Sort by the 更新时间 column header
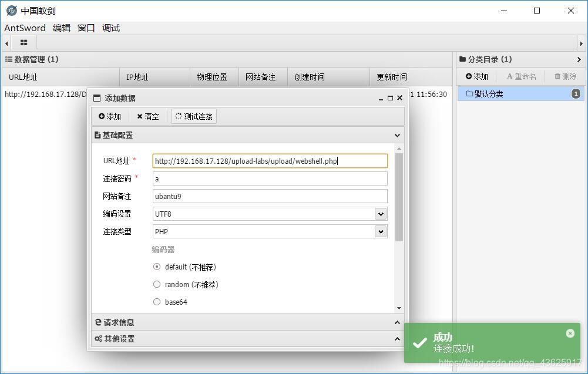Viewport: 588px width, 374px height. [411, 77]
